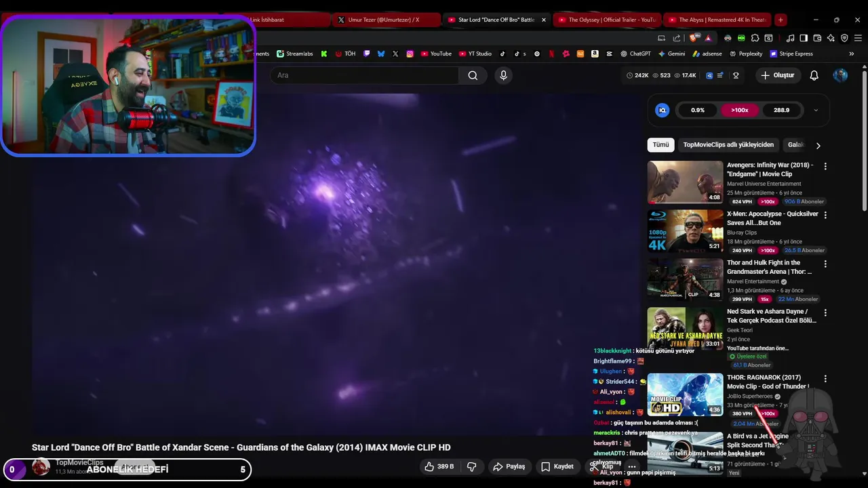
Task: Click the Ara search input field
Action: point(364,75)
